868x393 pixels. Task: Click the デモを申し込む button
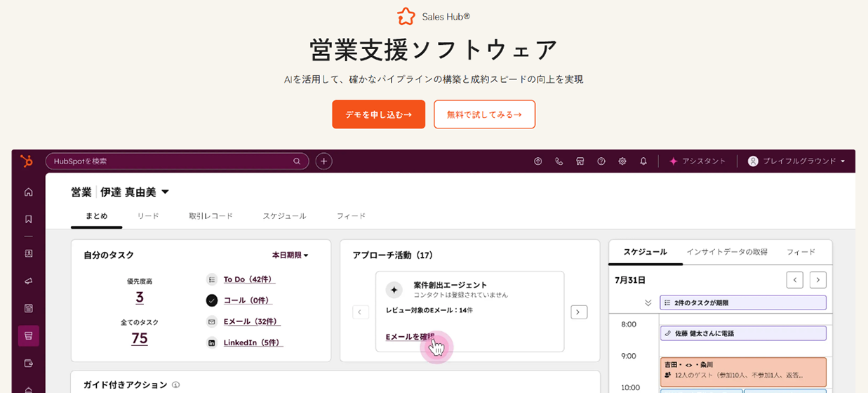point(378,114)
